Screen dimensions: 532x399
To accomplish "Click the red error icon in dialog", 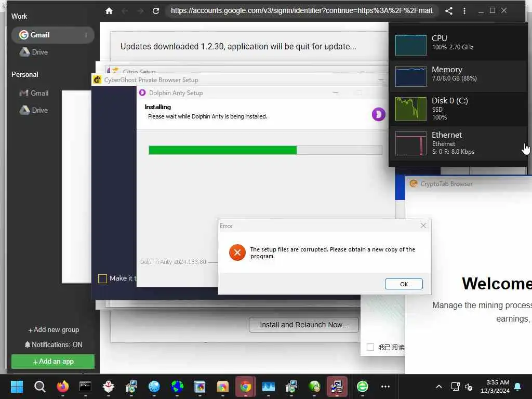I will 237,252.
